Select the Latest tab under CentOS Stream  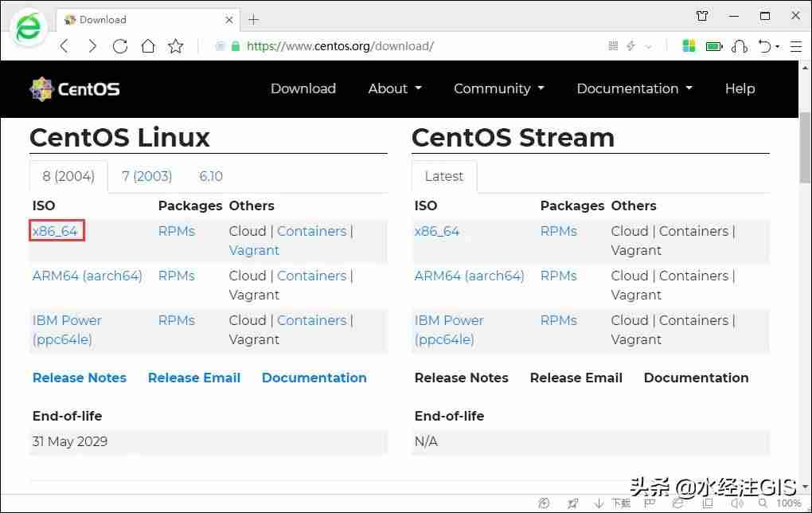pos(443,176)
